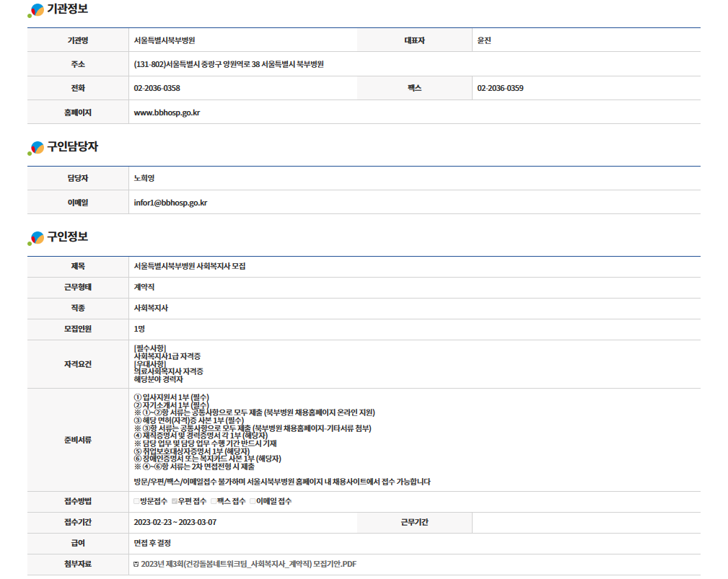Select the phone number 02-2036-0358
Screen dimensions: 728x579
(x=157, y=88)
